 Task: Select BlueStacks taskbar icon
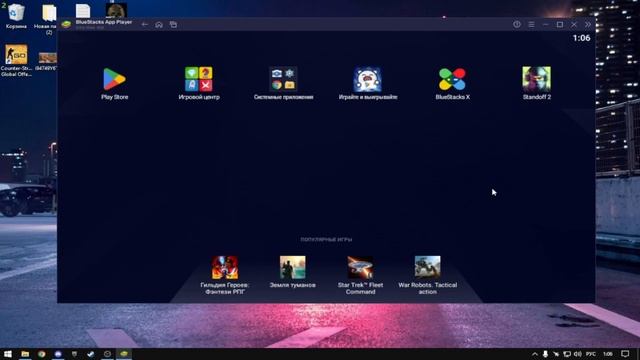coord(124,354)
